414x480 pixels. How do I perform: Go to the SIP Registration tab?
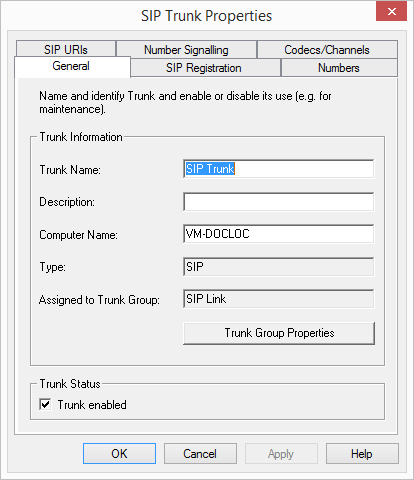205,68
